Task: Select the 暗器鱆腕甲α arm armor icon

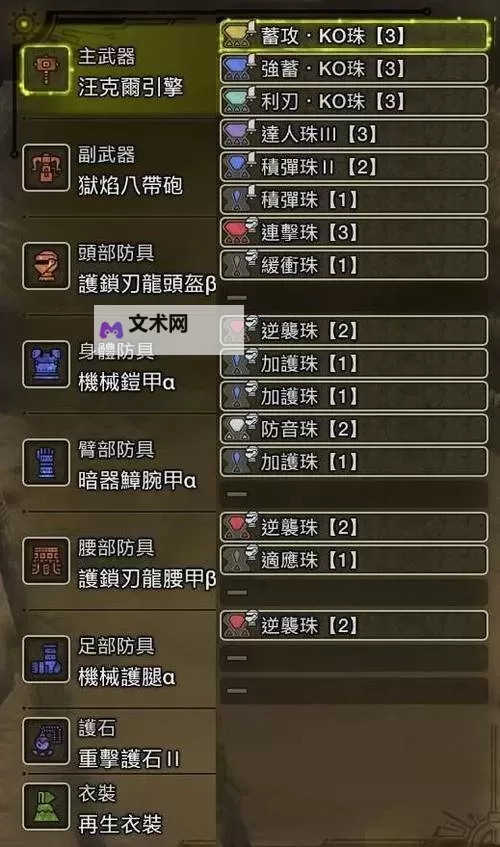Action: pyautogui.click(x=46, y=463)
